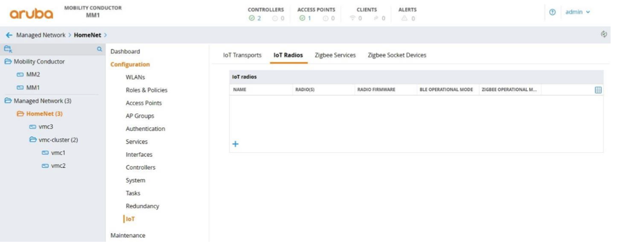Open WLANs configuration page
The height and width of the screenshot is (243, 644).
tap(135, 77)
